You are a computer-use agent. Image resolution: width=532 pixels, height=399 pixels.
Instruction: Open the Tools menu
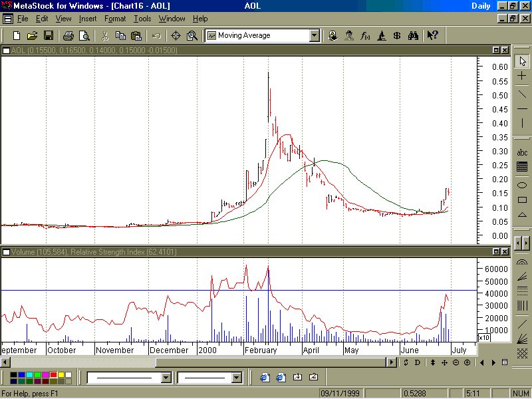[x=142, y=19]
